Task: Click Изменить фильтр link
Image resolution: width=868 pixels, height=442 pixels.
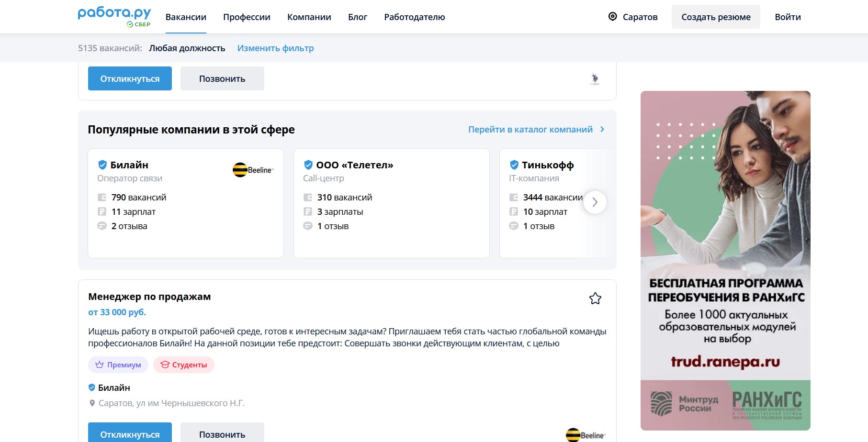Action: pyautogui.click(x=276, y=48)
